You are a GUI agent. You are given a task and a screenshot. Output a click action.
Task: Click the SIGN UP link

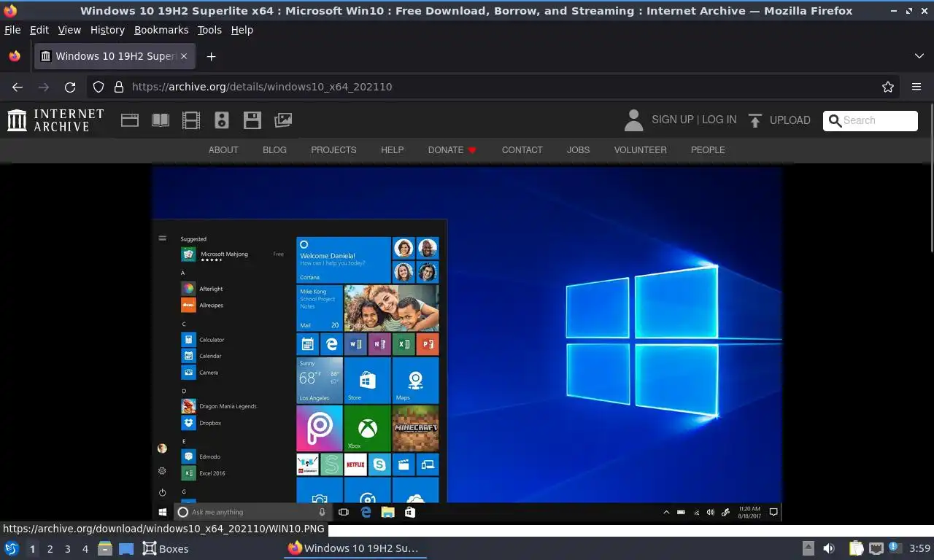tap(673, 120)
